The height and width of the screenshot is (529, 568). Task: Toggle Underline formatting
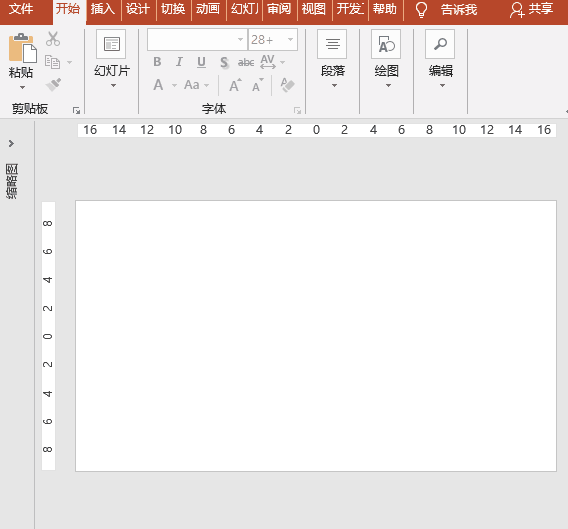pyautogui.click(x=201, y=62)
